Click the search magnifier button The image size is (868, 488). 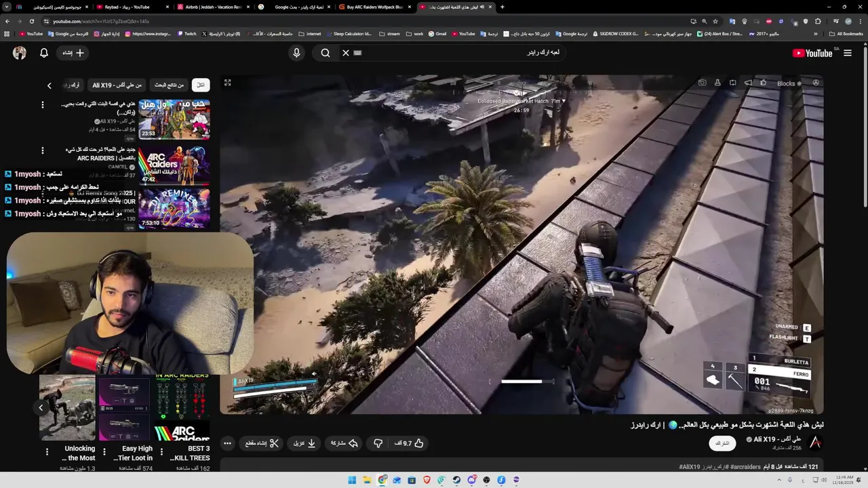tap(325, 53)
